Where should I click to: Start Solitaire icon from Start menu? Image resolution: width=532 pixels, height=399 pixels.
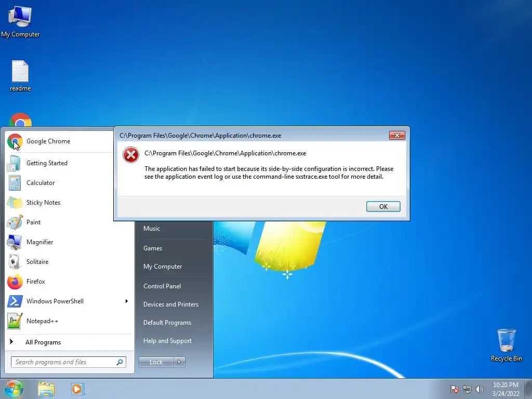pyautogui.click(x=15, y=262)
